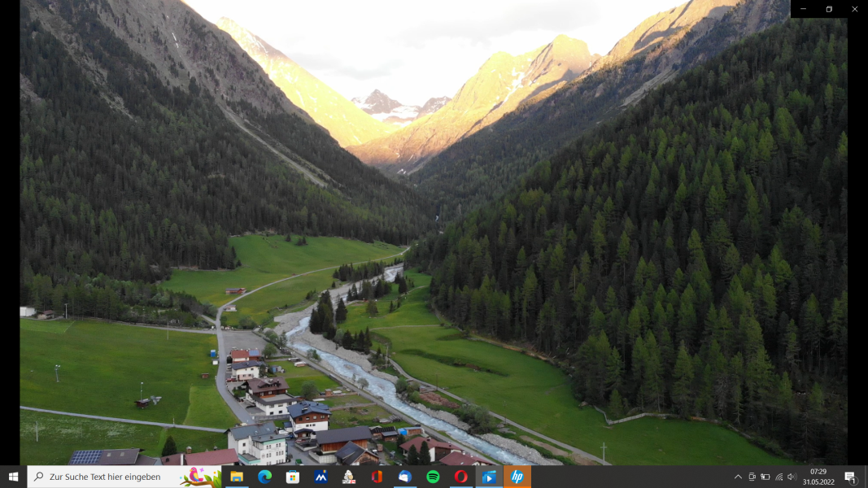The height and width of the screenshot is (488, 868).
Task: Open the speaker volume control
Action: [792, 477]
